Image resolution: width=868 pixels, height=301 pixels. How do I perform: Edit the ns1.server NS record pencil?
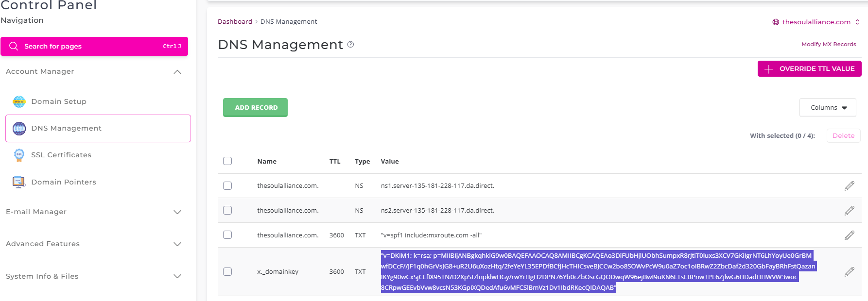click(x=849, y=186)
